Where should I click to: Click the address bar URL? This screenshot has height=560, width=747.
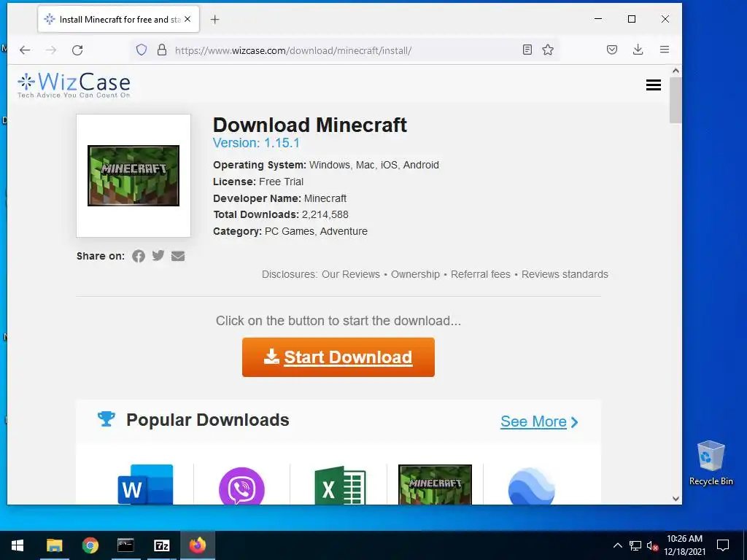(x=293, y=50)
